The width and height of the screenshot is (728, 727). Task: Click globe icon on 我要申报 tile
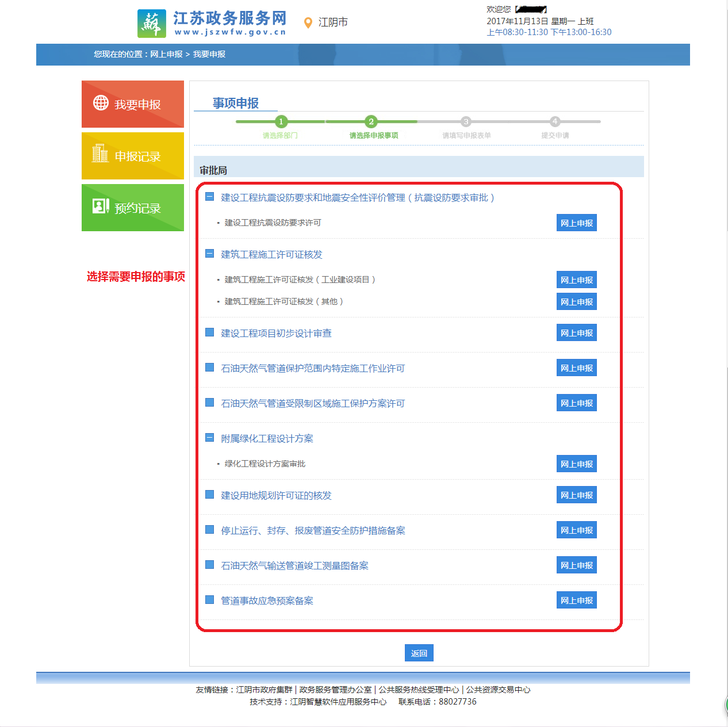pyautogui.click(x=101, y=103)
